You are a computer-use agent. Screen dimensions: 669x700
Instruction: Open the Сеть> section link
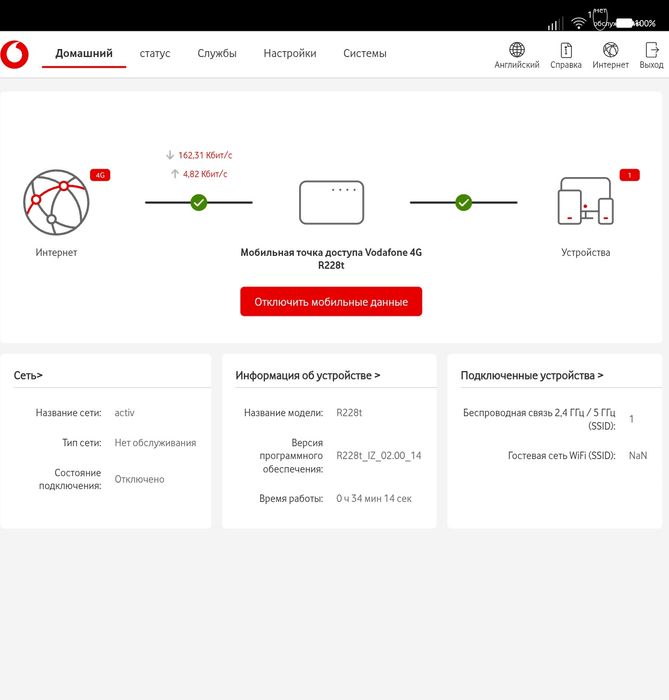pos(28,375)
